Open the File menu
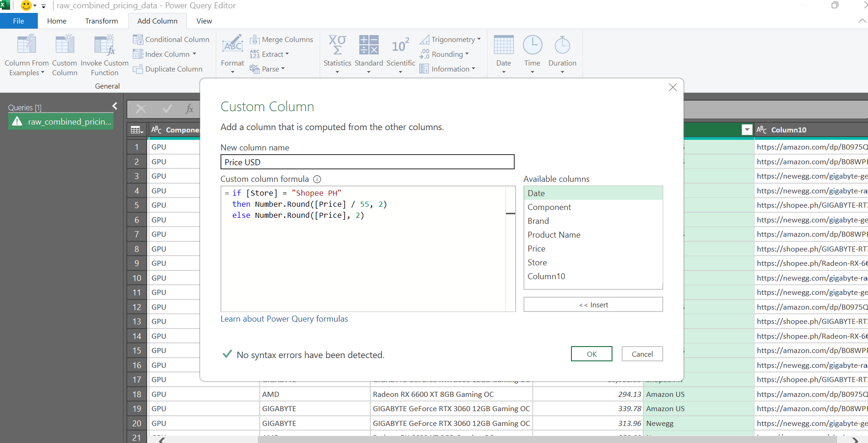This screenshot has width=868, height=443. [x=18, y=21]
